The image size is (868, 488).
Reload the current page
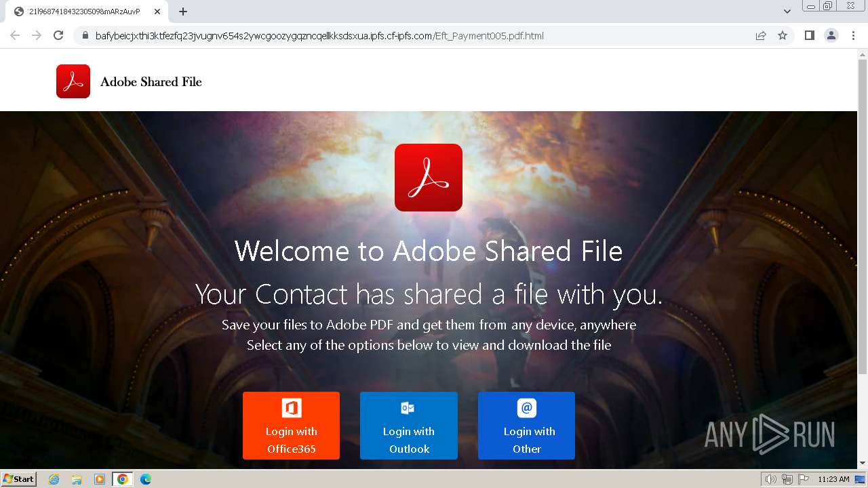tap(58, 35)
